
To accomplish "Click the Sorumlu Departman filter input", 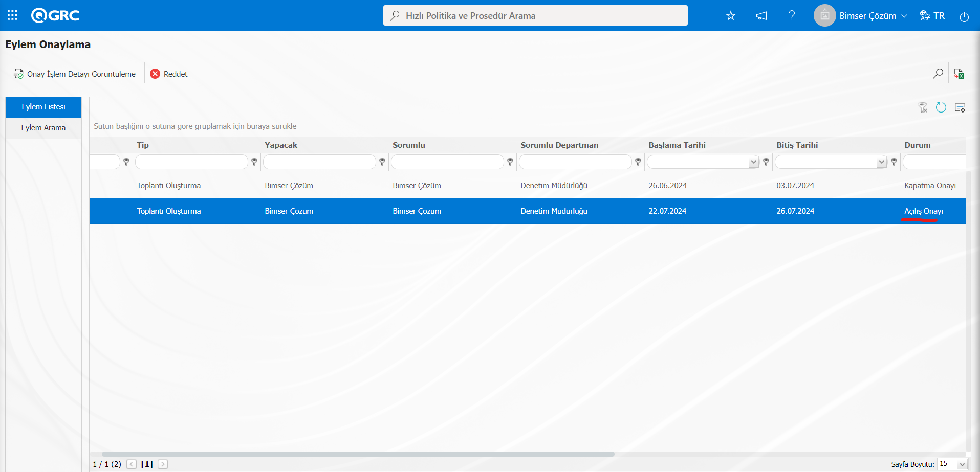I will point(575,162).
